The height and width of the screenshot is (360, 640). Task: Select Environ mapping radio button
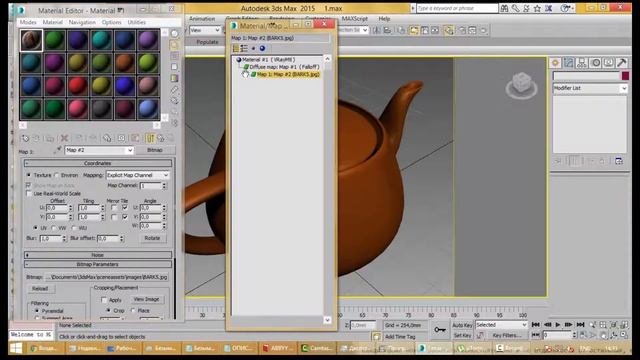[57, 175]
